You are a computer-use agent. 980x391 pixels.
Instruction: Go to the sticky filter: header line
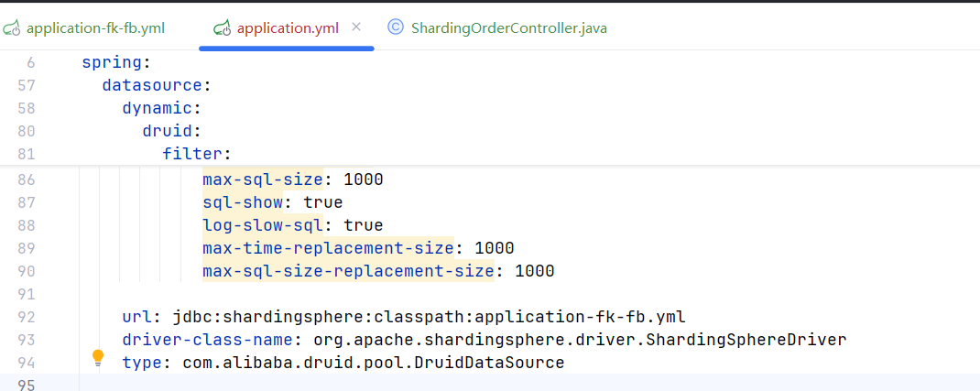[197, 153]
